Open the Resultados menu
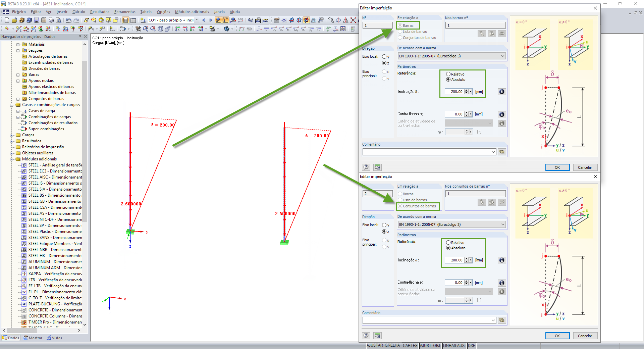The image size is (644, 349). pos(100,12)
